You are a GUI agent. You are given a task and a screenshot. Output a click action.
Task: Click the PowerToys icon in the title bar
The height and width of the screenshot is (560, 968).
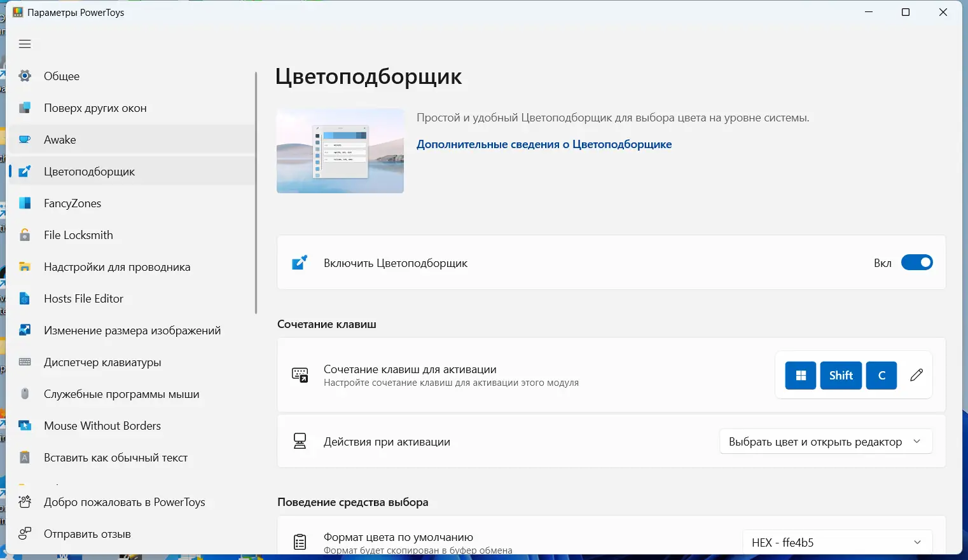(x=18, y=13)
